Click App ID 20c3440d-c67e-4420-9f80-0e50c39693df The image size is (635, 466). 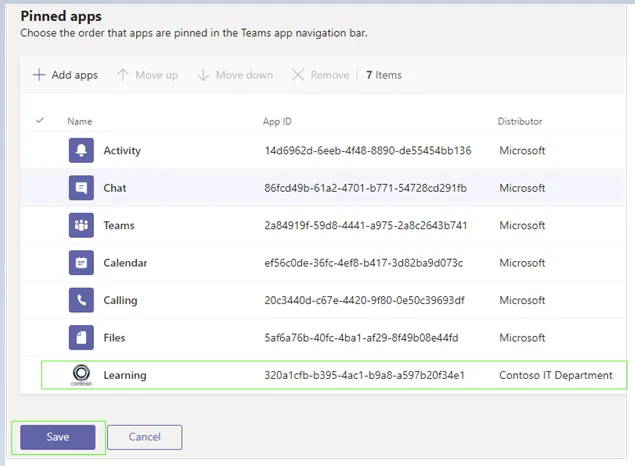364,300
